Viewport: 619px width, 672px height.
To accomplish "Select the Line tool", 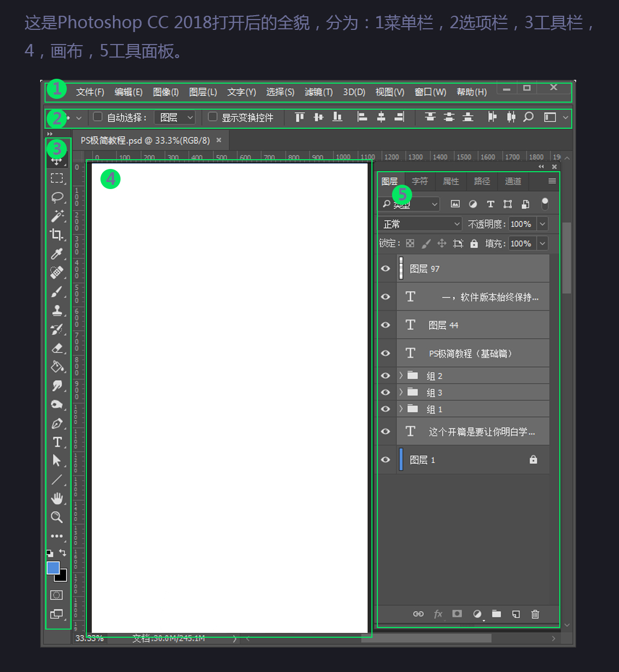I will 57,480.
